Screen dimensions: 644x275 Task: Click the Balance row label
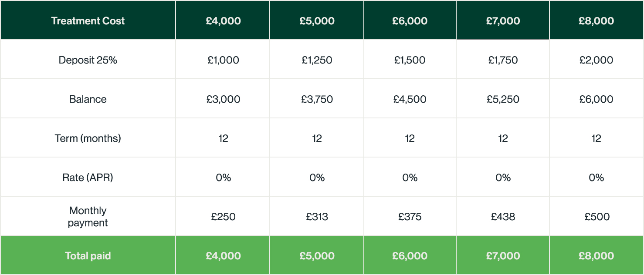(88, 99)
